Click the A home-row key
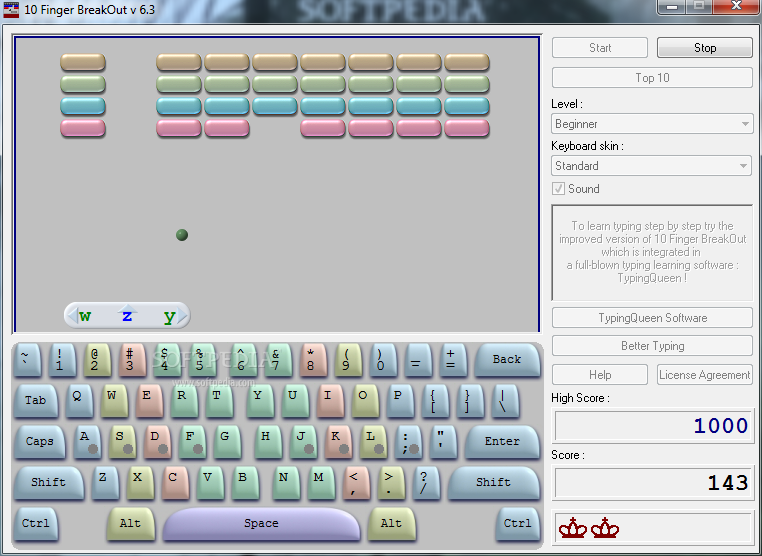This screenshot has width=762, height=556. (87, 441)
